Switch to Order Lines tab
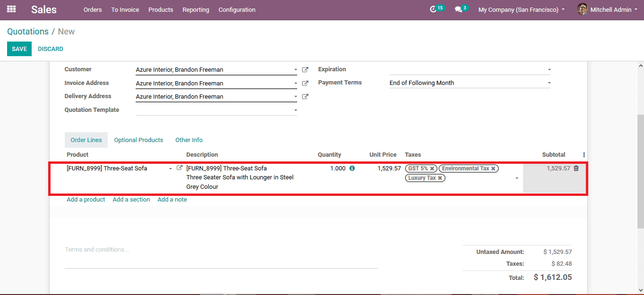 (86, 140)
